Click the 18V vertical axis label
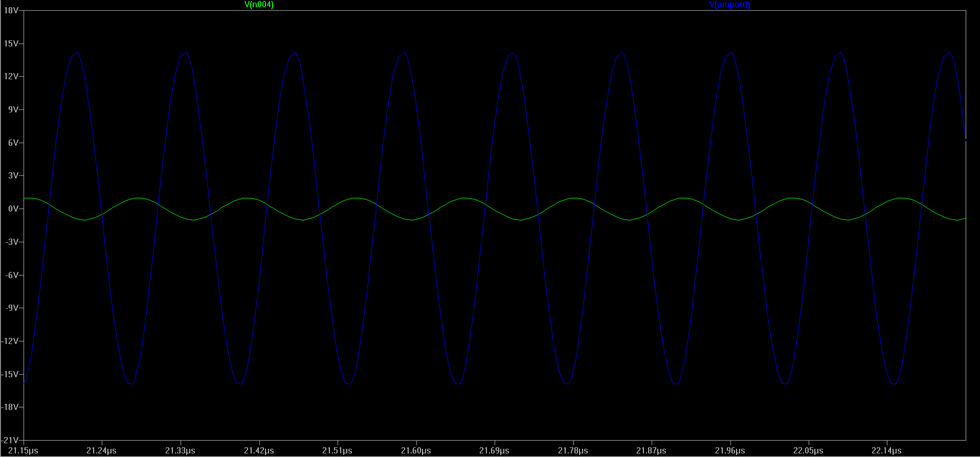 (11, 10)
